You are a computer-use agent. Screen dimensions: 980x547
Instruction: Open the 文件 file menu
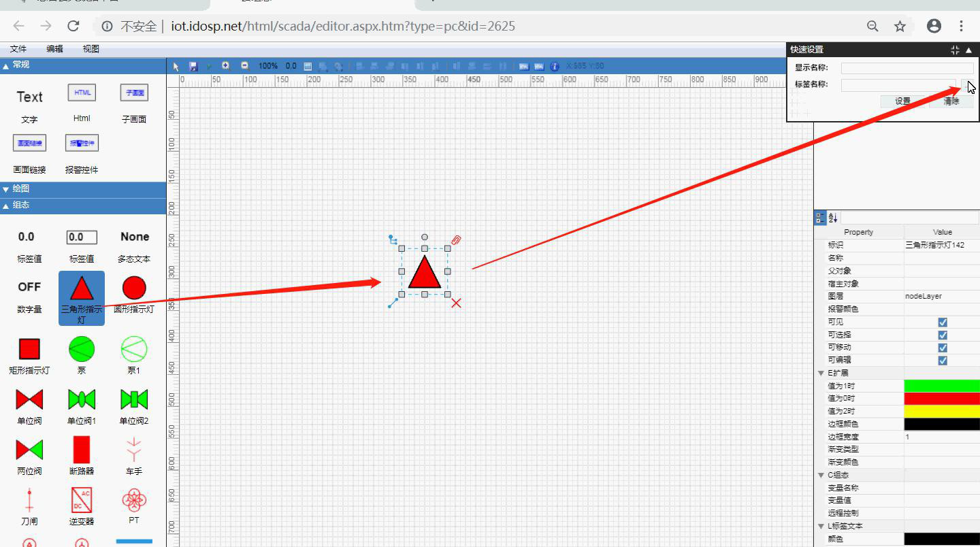pyautogui.click(x=18, y=49)
